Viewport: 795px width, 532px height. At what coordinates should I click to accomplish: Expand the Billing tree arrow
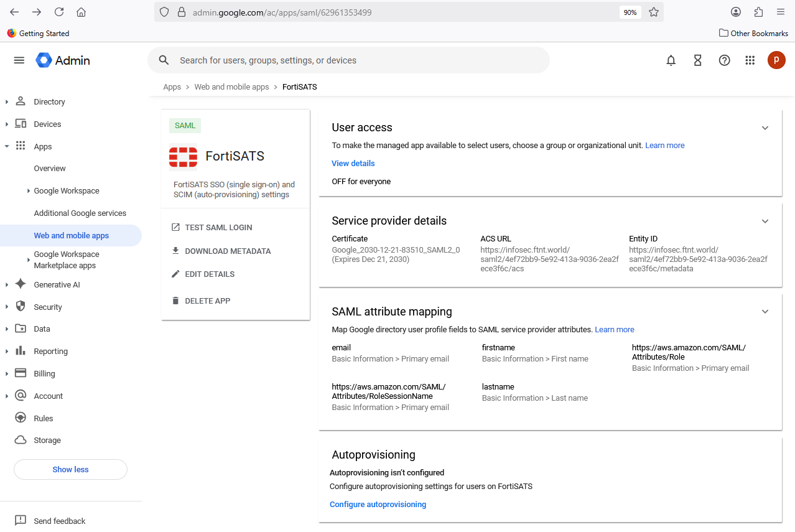coord(7,373)
